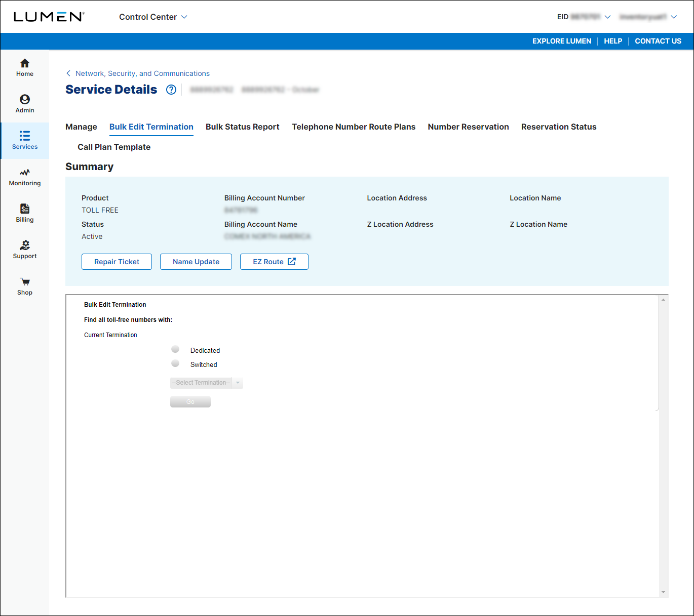This screenshot has height=616, width=694.
Task: Open the Help link in blue bar
Action: [613, 41]
